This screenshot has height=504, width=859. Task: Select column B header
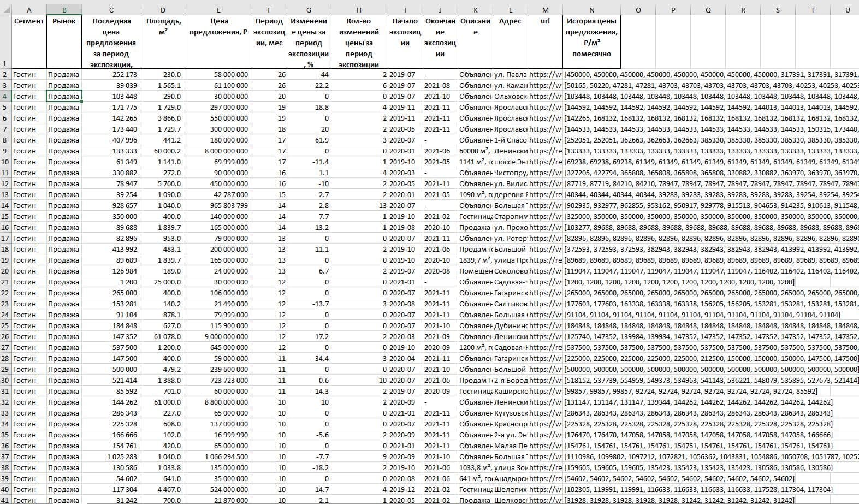coord(64,10)
